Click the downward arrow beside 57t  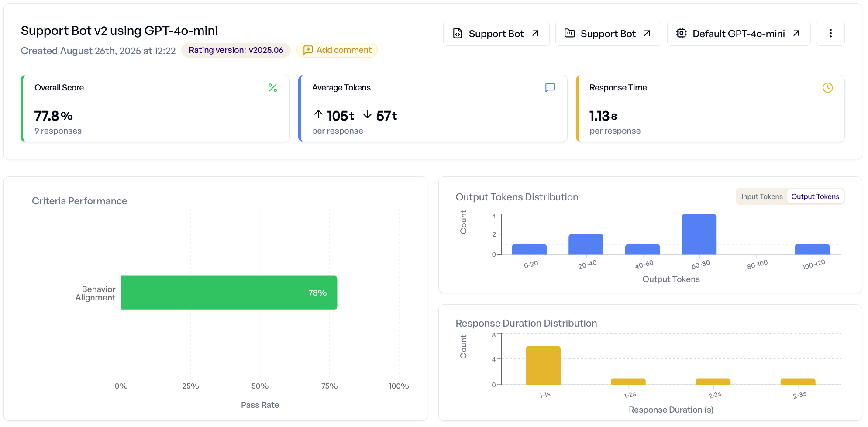(368, 115)
